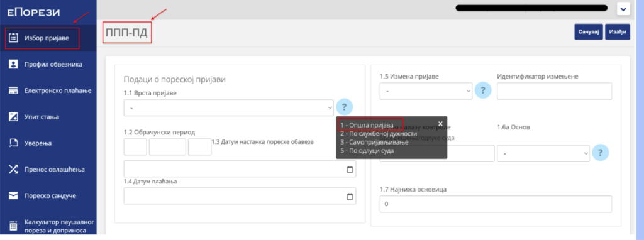Click the 1.4 Датум плаћања field
This screenshot has width=644, height=240.
240,195
